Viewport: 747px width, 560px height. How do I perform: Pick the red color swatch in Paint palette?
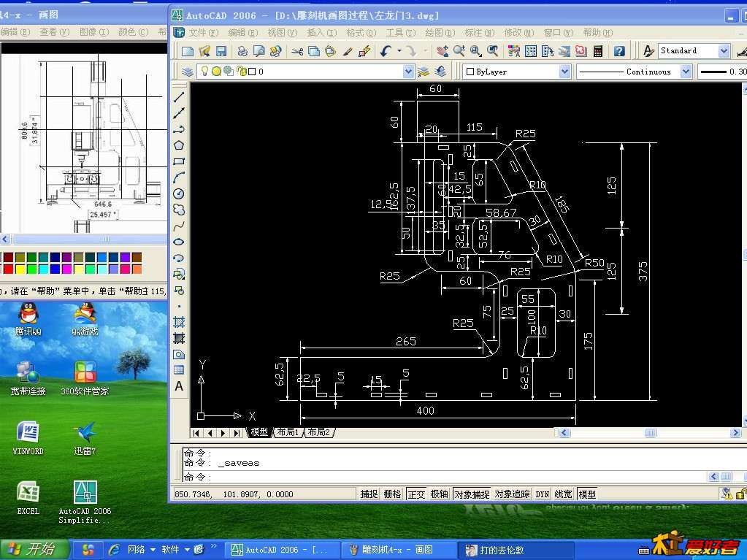click(x=8, y=269)
